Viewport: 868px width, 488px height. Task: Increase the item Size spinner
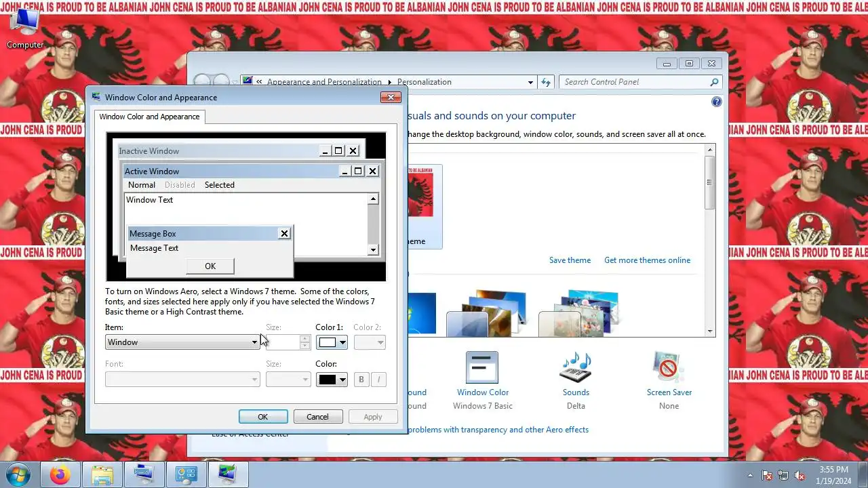305,339
